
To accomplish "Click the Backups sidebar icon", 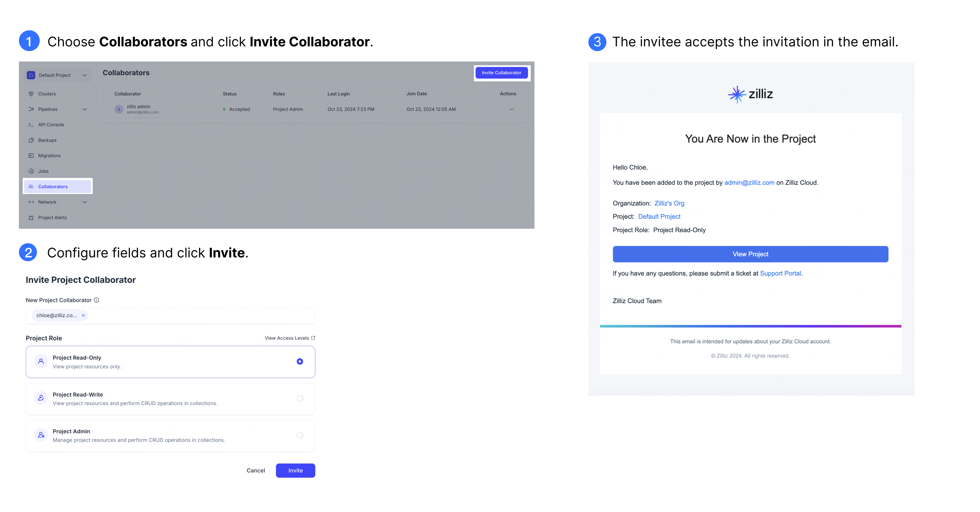I will point(31,140).
